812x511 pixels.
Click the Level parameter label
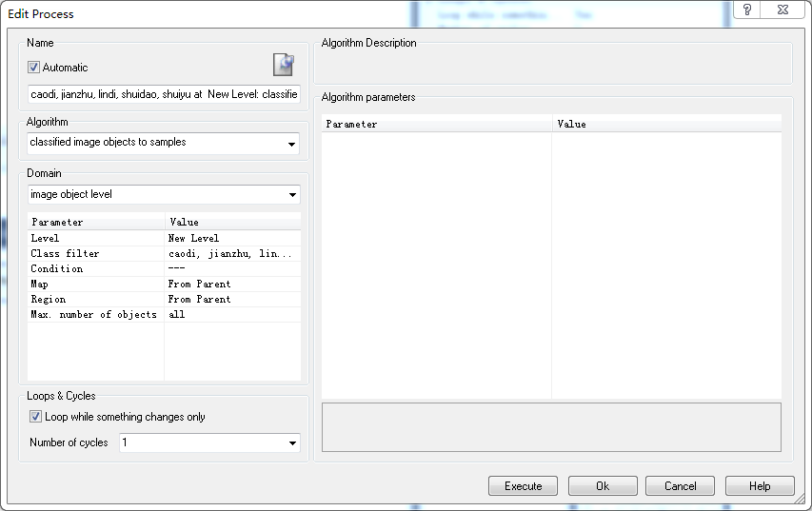click(x=45, y=238)
